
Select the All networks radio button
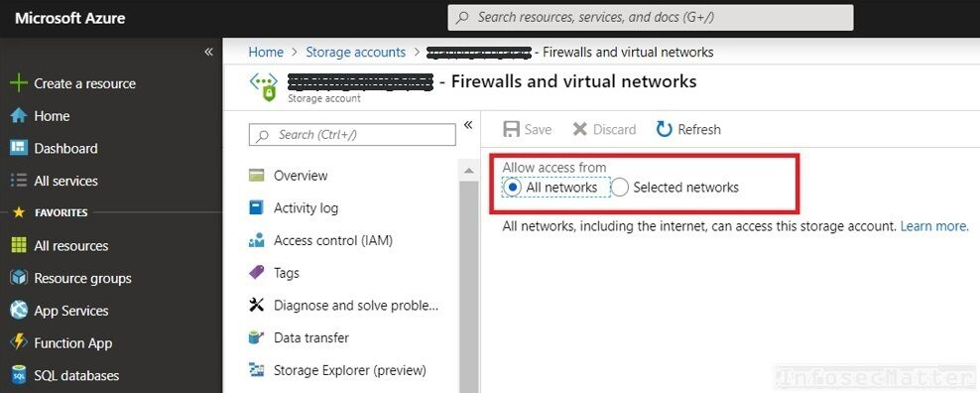coord(513,188)
